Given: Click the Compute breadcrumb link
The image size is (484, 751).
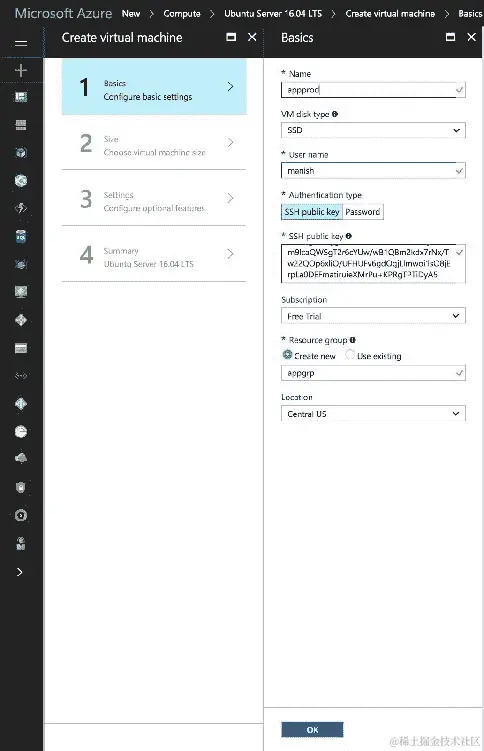Looking at the screenshot, I should [182, 14].
